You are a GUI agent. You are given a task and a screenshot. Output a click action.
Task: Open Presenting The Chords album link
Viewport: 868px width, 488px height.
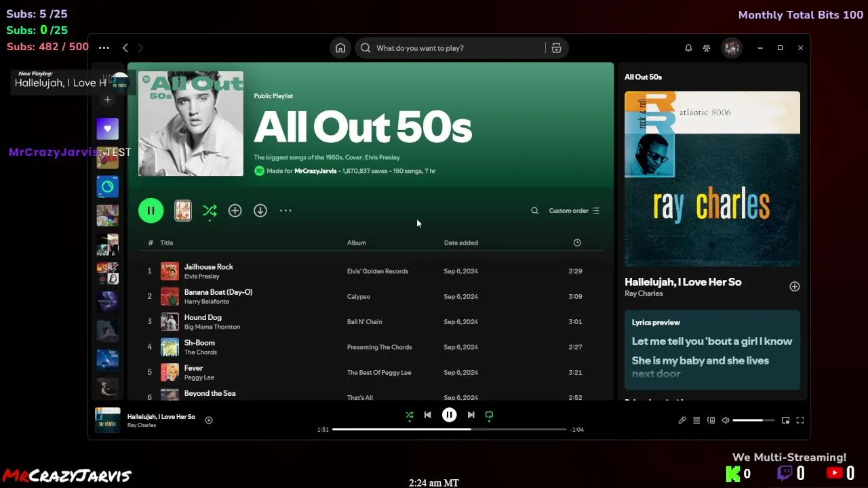[x=380, y=347]
